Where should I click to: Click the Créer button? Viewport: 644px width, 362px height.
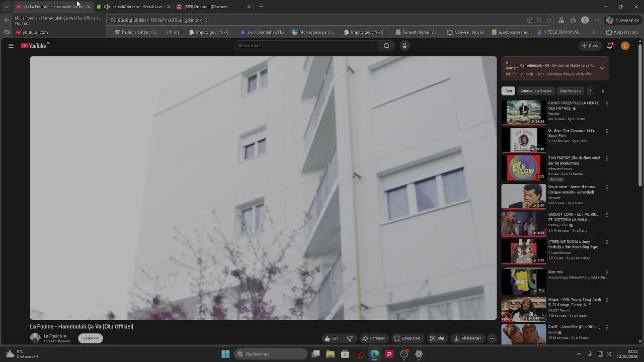point(590,46)
